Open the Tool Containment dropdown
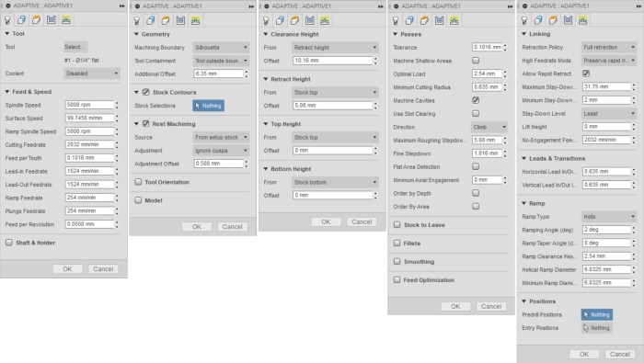Viewport: 644px width, 363px height. pos(221,61)
